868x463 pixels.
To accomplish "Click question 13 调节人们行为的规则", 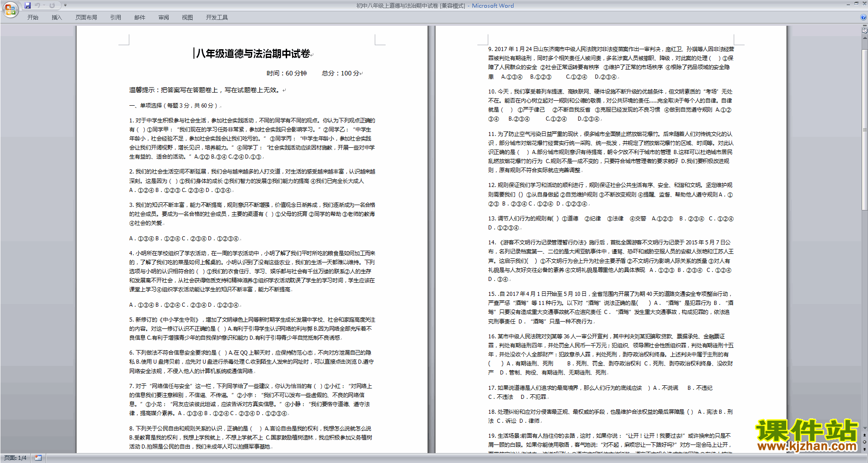I will 611,223.
